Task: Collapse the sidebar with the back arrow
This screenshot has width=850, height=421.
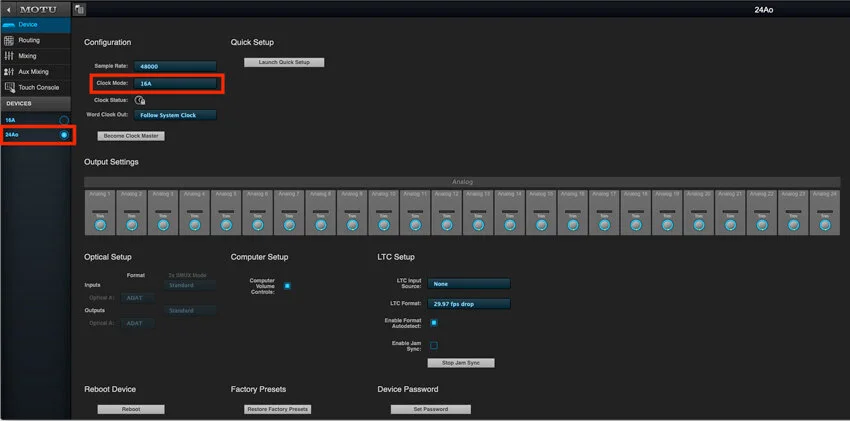Action: 9,9
